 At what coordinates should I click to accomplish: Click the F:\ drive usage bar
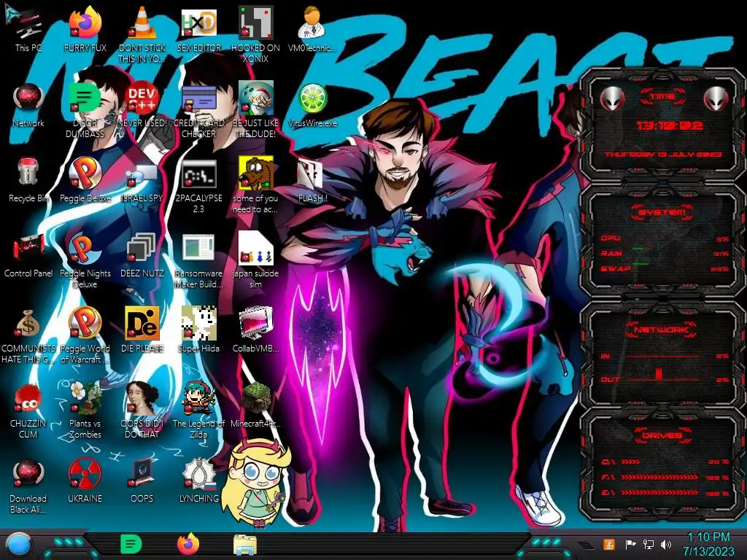(x=659, y=477)
